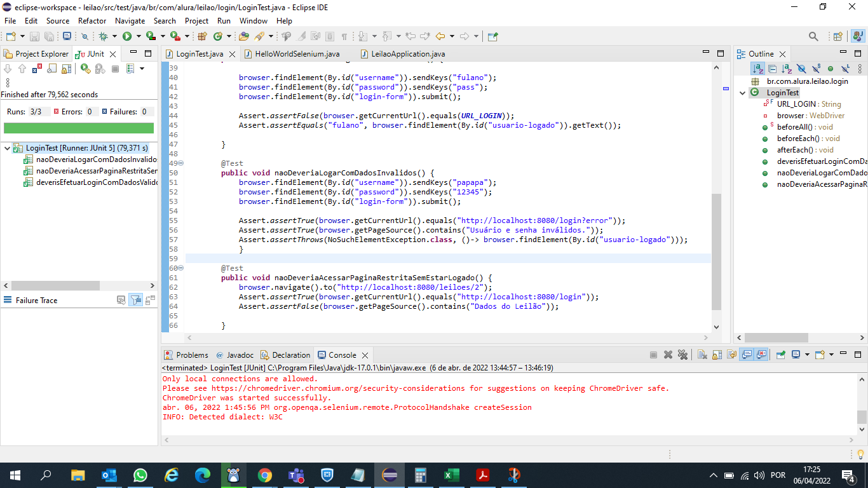Toggle Hide Fields in the Outline view
This screenshot has height=488, width=868.
click(x=801, y=69)
